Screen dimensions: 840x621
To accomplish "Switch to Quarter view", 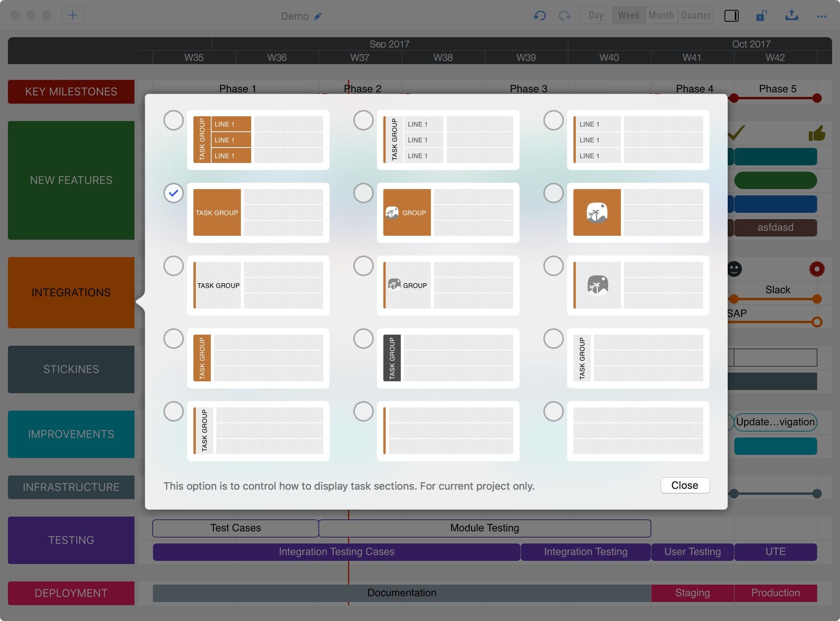I will (696, 15).
